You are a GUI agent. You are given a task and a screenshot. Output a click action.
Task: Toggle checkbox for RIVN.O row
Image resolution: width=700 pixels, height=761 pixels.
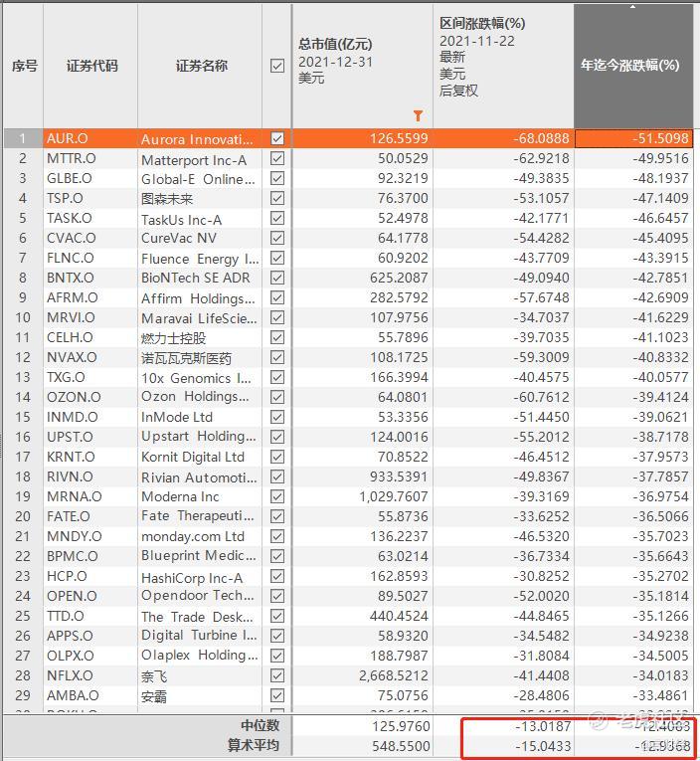point(277,476)
